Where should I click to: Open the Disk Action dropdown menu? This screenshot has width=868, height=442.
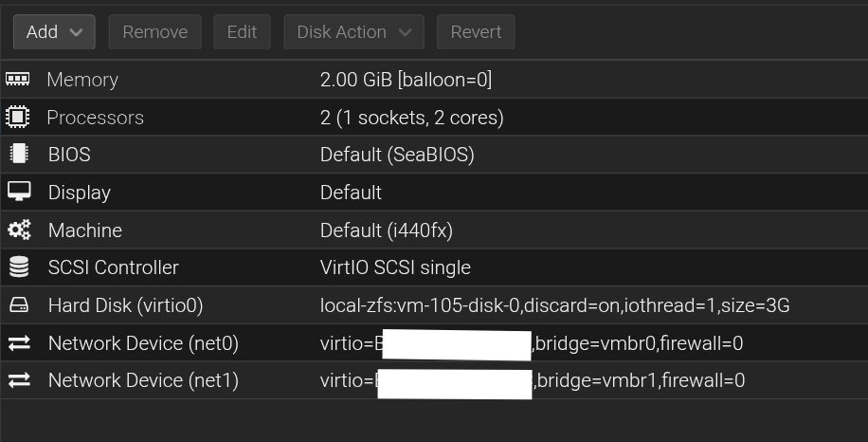point(353,32)
